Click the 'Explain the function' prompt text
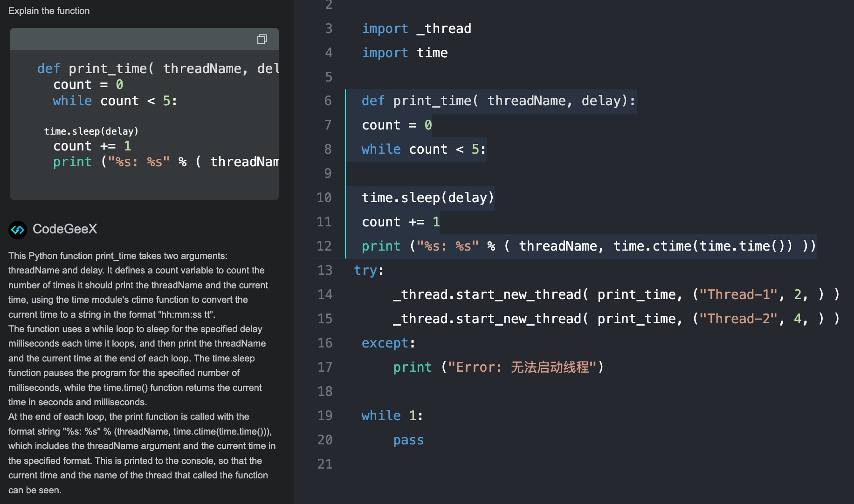The image size is (854, 504). (49, 11)
